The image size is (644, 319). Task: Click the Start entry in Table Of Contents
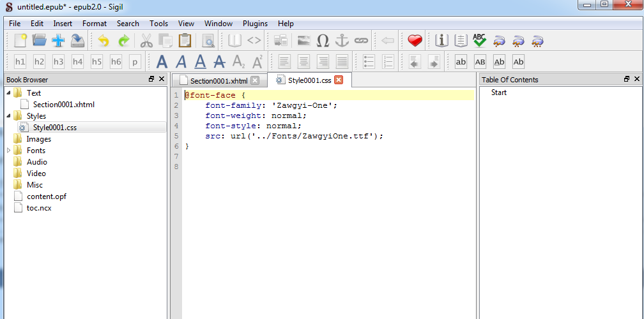[499, 93]
